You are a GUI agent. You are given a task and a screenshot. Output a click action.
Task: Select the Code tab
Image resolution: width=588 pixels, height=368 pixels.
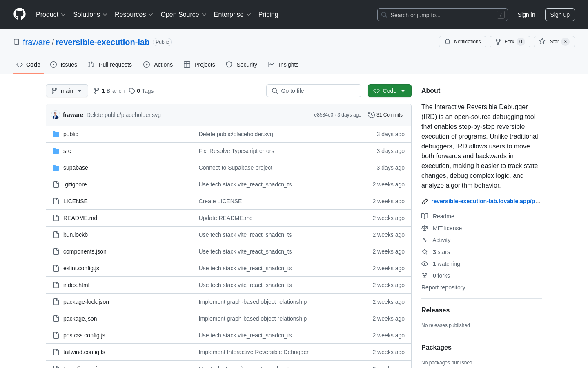point(29,65)
